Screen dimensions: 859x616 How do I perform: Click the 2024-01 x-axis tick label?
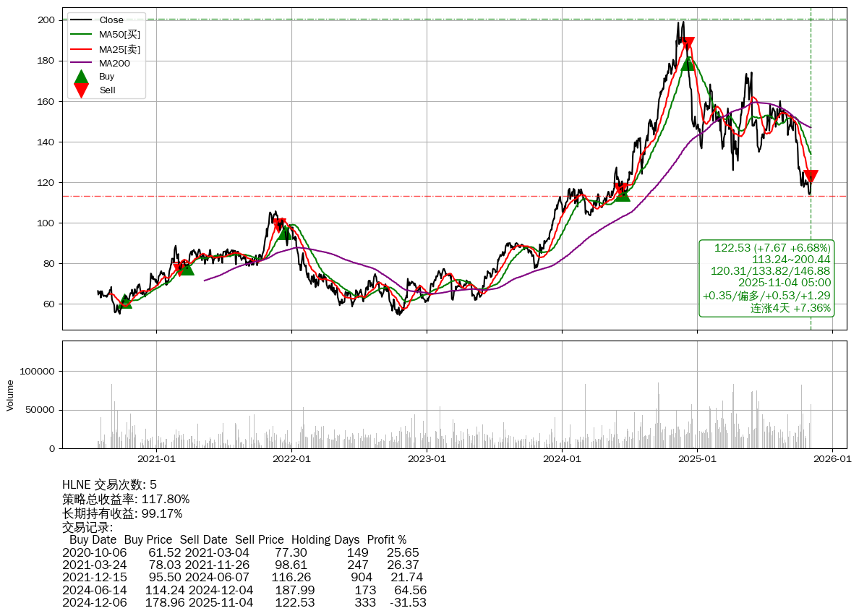point(562,458)
